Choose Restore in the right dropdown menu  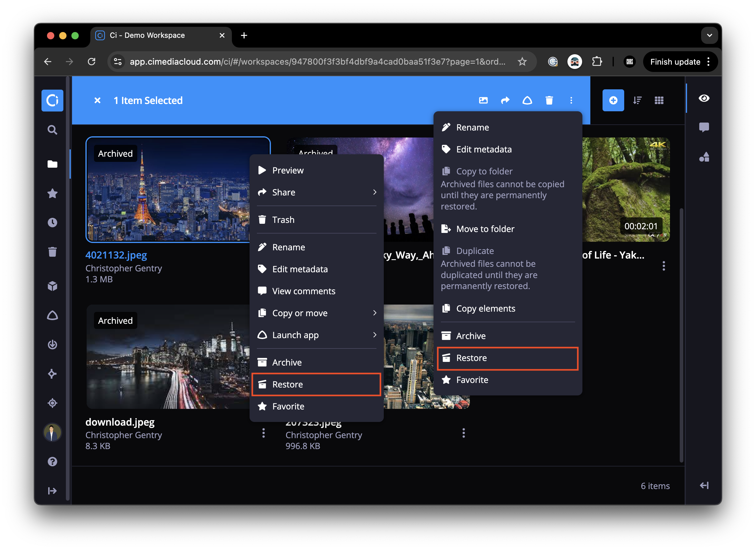[x=508, y=358]
